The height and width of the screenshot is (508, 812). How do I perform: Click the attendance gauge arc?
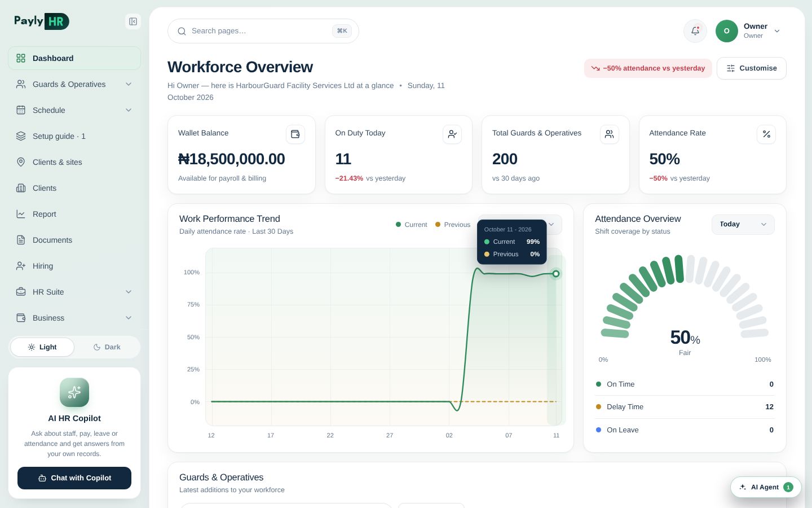coord(685,296)
